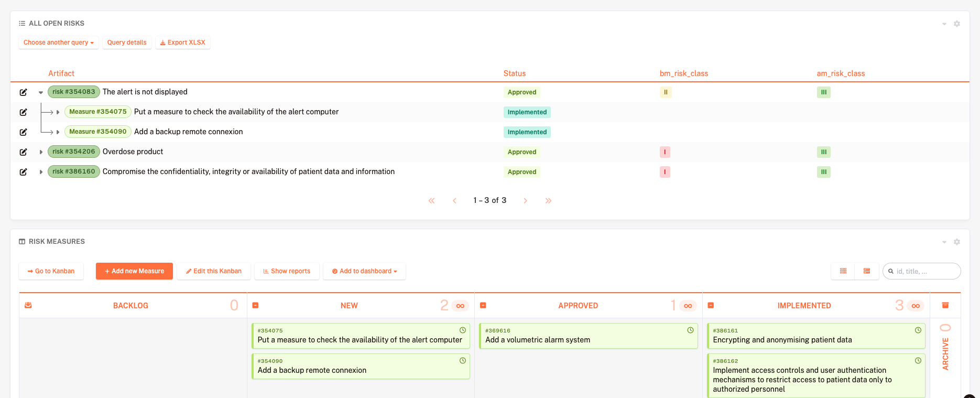Click edit icon for Overdose product row

(x=23, y=152)
